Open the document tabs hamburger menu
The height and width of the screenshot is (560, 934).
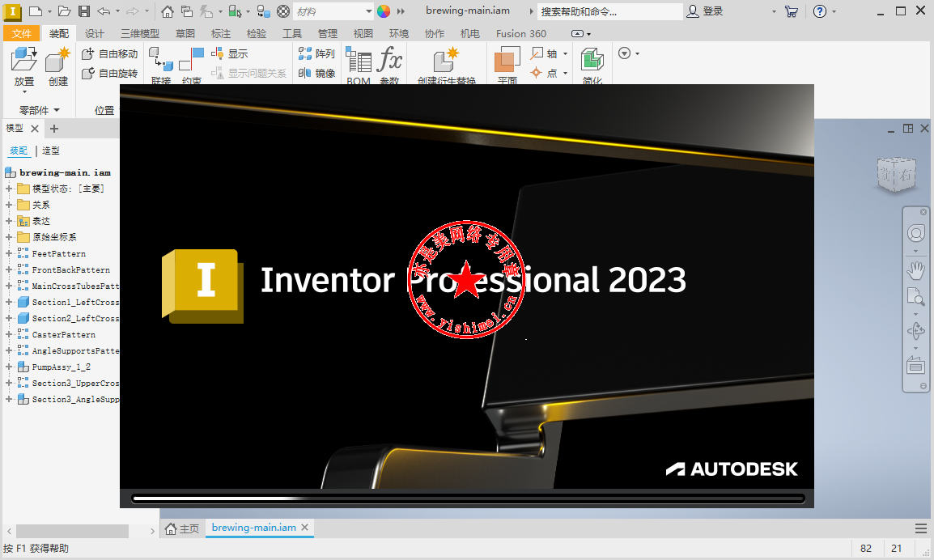pyautogui.click(x=921, y=528)
